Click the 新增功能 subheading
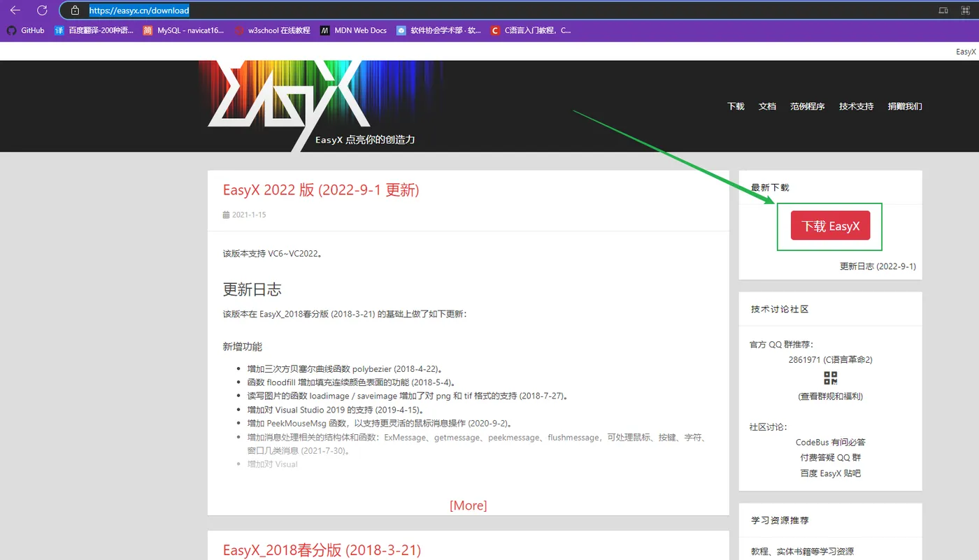 [243, 347]
